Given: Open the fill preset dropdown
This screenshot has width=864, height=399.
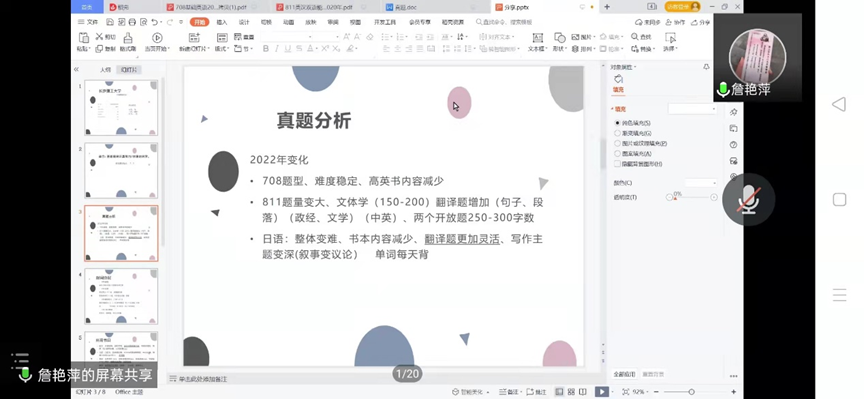Looking at the screenshot, I should pos(693,109).
